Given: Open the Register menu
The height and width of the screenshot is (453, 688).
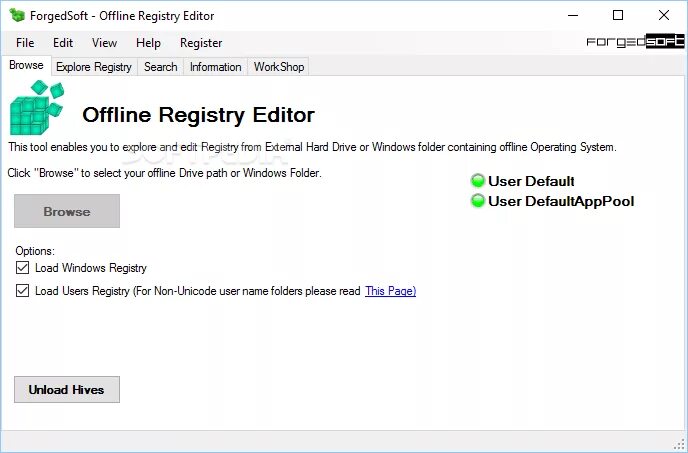Looking at the screenshot, I should click(201, 43).
